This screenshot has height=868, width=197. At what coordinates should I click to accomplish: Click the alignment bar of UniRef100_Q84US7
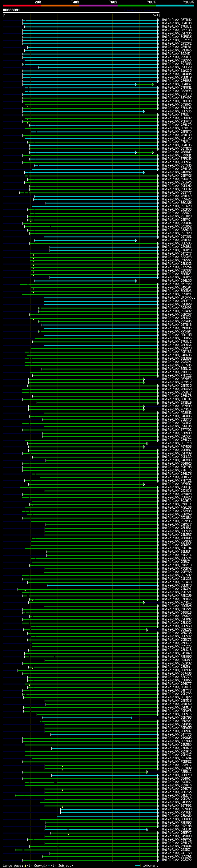pyautogui.click(x=88, y=84)
